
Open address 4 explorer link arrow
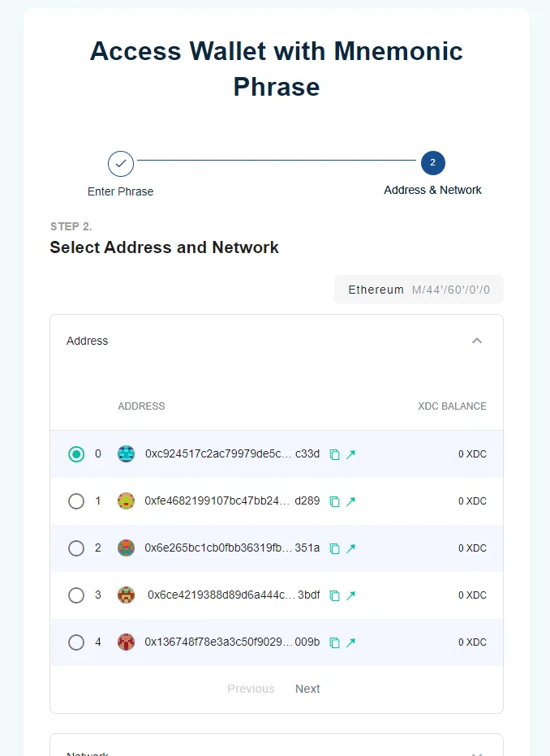click(x=350, y=642)
